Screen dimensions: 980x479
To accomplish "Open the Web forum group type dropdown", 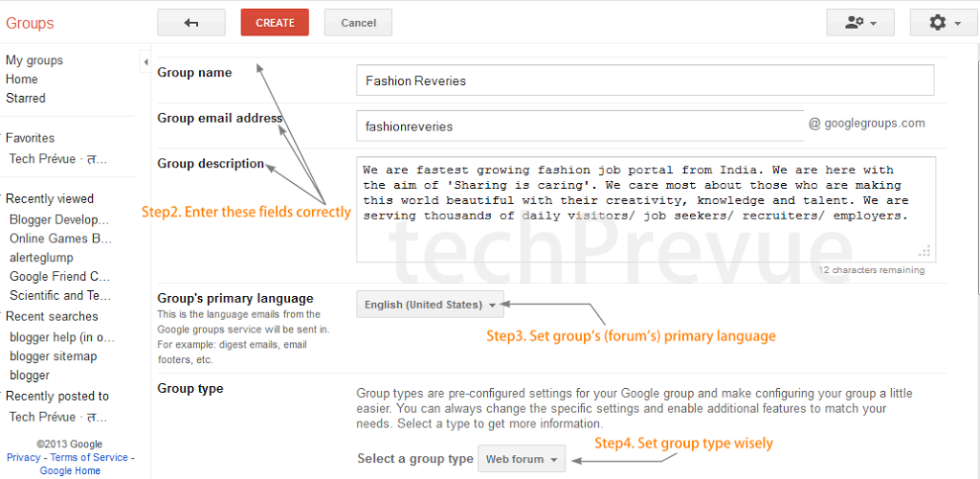I will coord(522,459).
